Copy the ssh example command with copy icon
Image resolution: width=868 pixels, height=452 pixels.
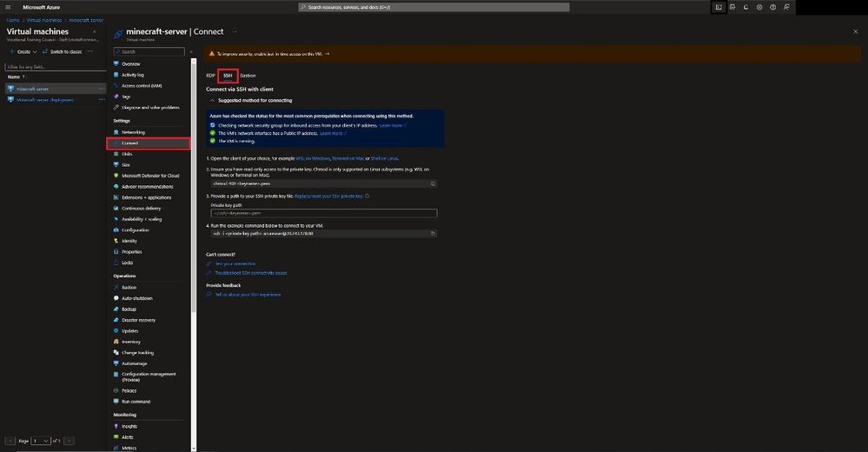coord(433,233)
